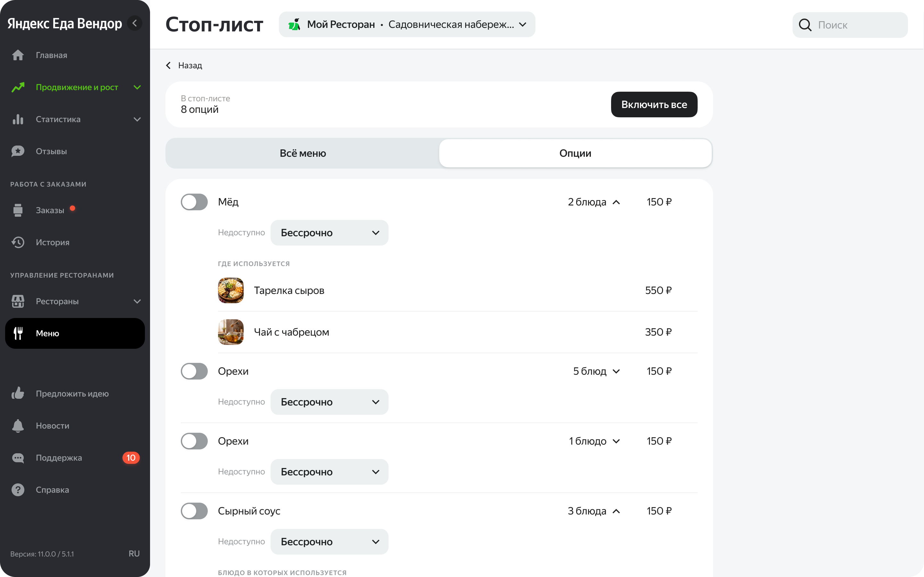Open the История clock icon
The image size is (924, 577).
[x=18, y=242]
